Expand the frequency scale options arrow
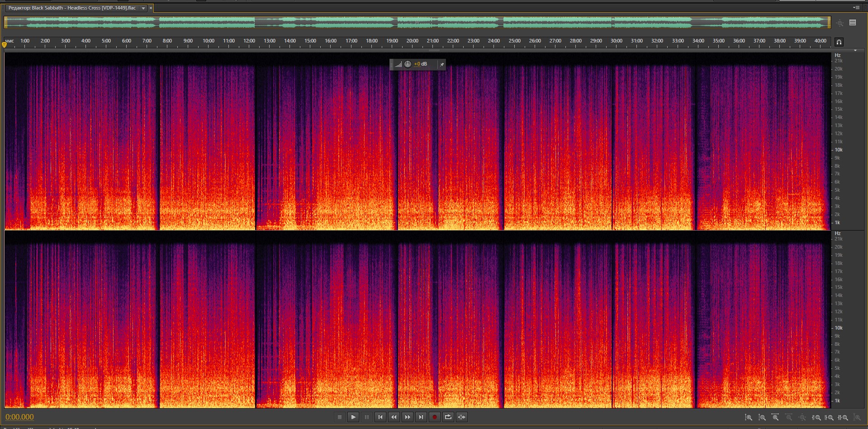Image resolution: width=868 pixels, height=429 pixels. pyautogui.click(x=855, y=51)
